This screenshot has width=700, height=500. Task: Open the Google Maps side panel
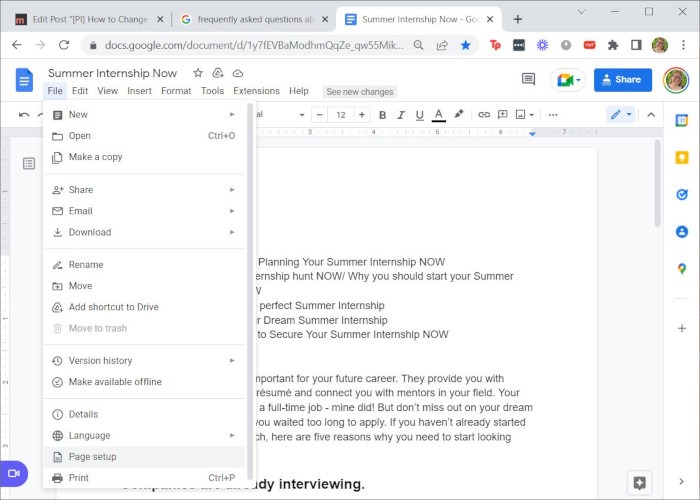pyautogui.click(x=682, y=269)
